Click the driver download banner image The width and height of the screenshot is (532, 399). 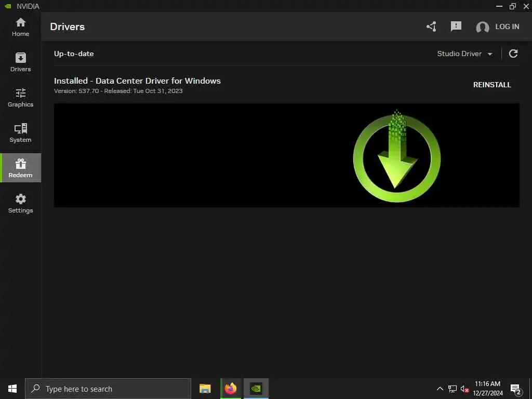point(286,155)
